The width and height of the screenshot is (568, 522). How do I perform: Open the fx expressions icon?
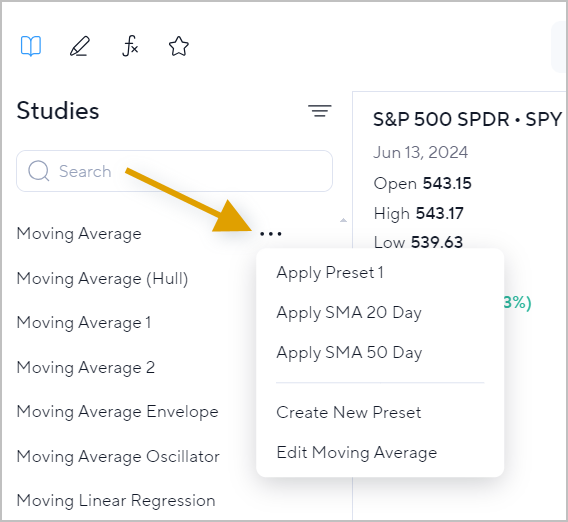point(130,46)
